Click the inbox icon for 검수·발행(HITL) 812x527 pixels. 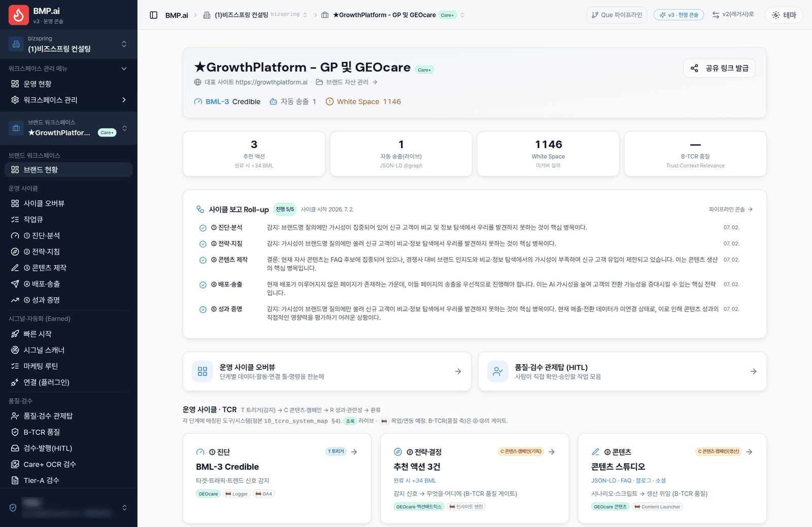coord(15,448)
